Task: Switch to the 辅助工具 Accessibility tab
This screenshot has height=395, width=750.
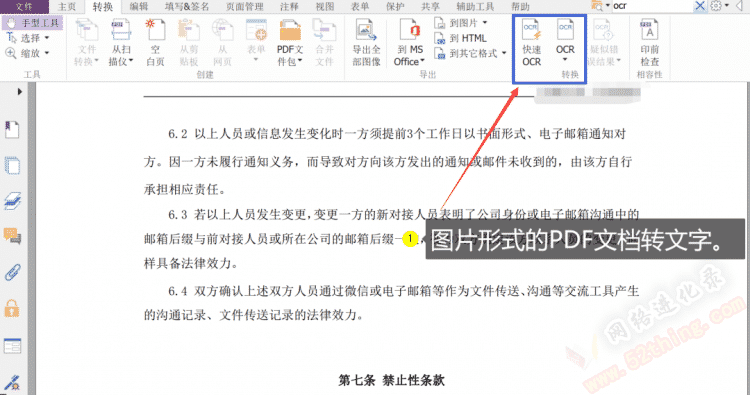Action: pyautogui.click(x=475, y=7)
